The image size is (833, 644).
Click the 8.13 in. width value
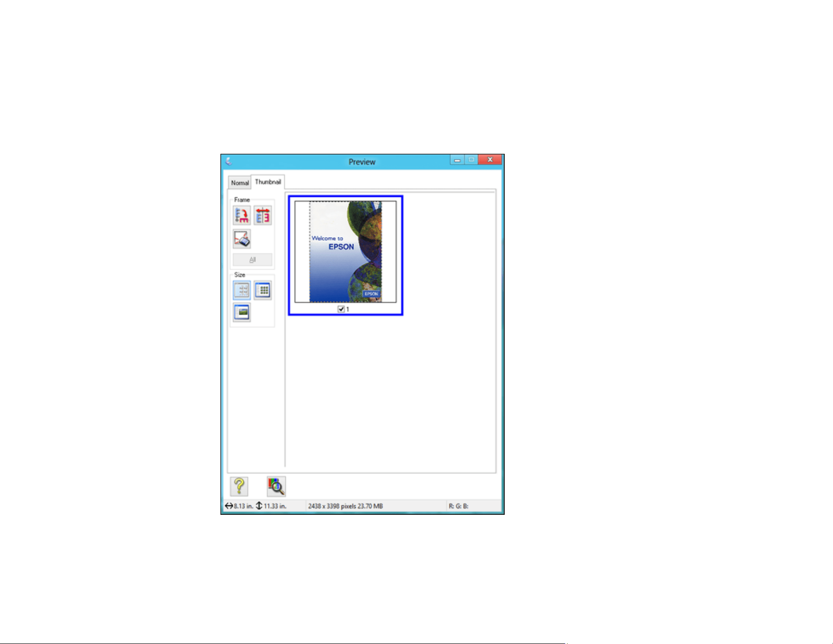[x=243, y=506]
